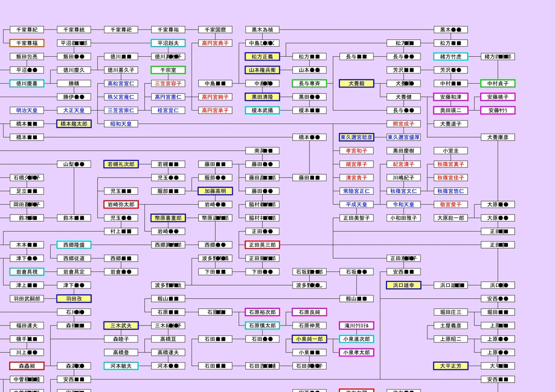The height and width of the screenshot is (392, 555).
Task: Select the 大原総一郎 entry
Action: [x=451, y=218]
